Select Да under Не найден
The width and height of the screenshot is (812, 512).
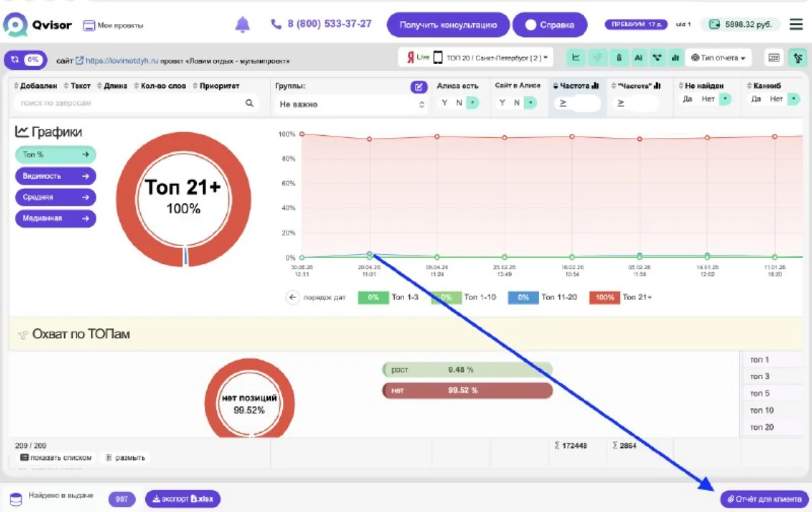[688, 99]
